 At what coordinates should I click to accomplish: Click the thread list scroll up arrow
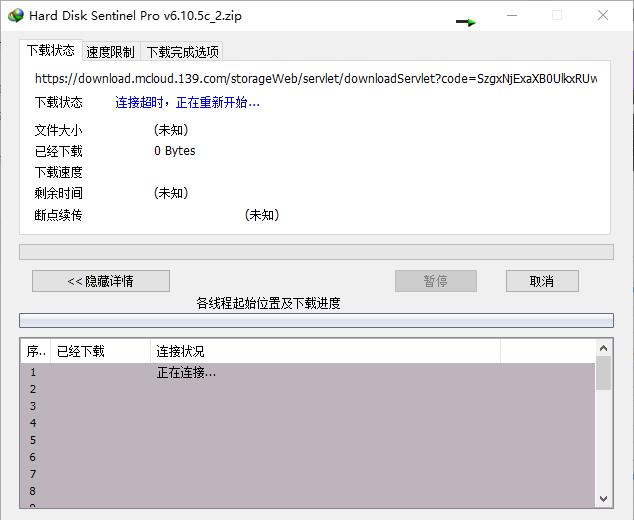(x=604, y=348)
